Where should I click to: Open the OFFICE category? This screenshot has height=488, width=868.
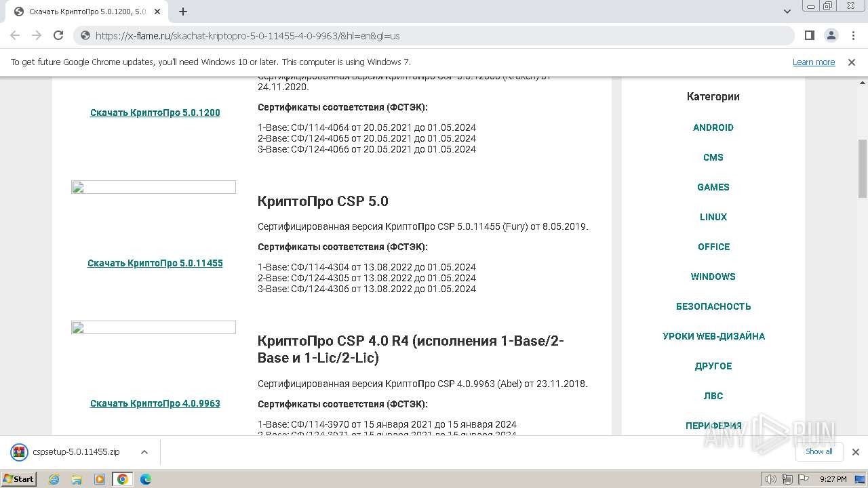713,247
